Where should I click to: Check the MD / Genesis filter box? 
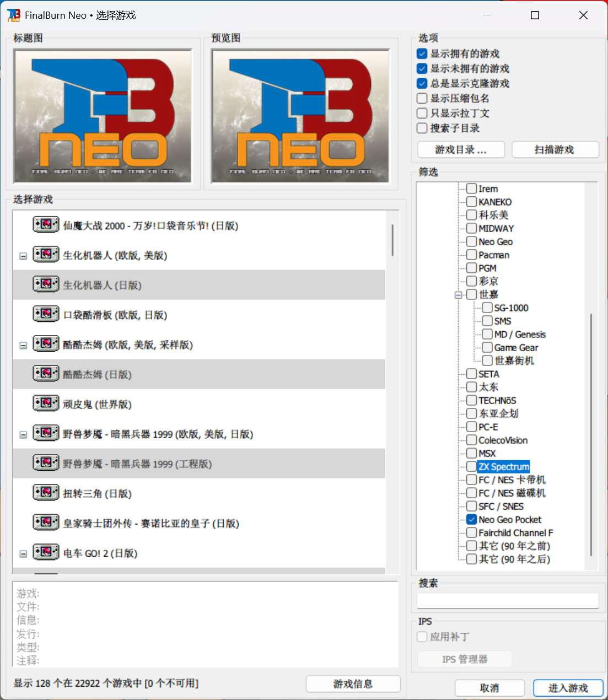click(487, 334)
